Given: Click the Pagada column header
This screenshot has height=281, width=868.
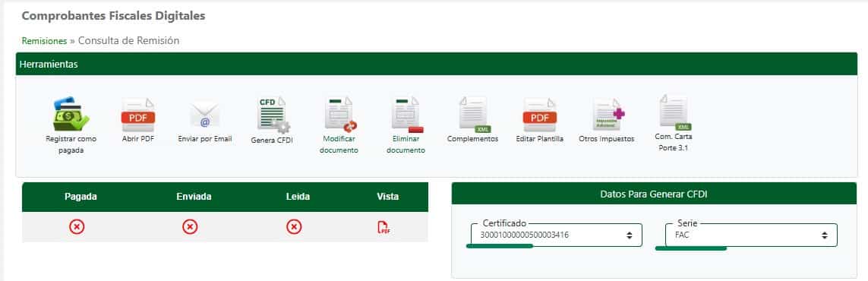Looking at the screenshot, I should [80, 197].
